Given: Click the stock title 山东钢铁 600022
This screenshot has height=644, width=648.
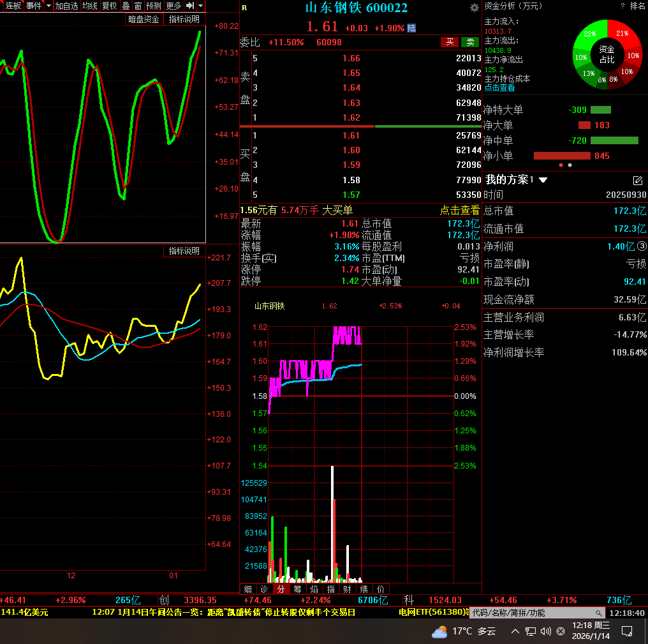Looking at the screenshot, I should tap(357, 8).
